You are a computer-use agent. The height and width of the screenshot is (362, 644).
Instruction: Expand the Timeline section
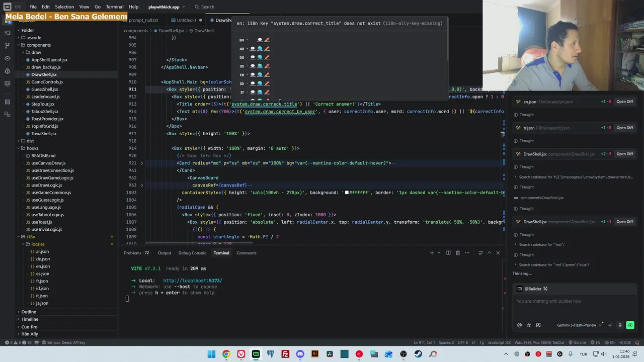point(30,319)
